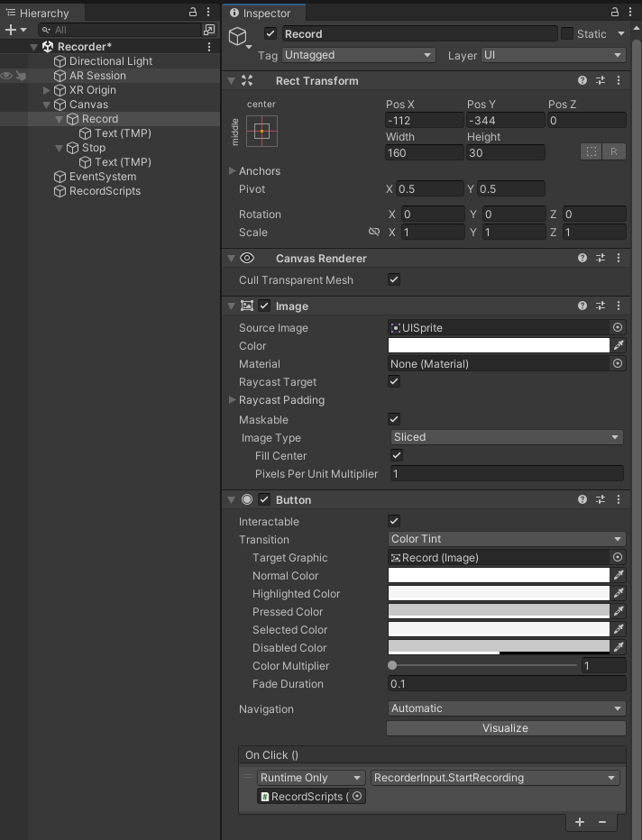This screenshot has width=642, height=840.
Task: Select the XR Origin object in Hierarchy
Action: coord(92,90)
